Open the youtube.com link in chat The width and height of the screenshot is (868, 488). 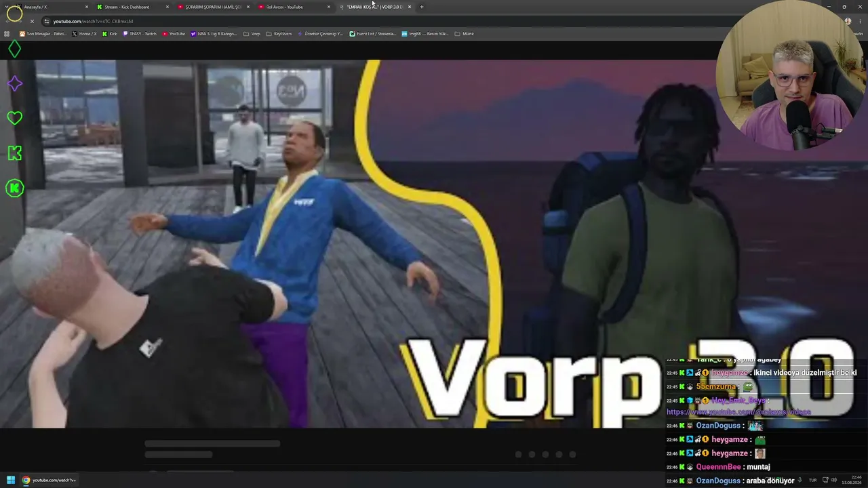738,412
